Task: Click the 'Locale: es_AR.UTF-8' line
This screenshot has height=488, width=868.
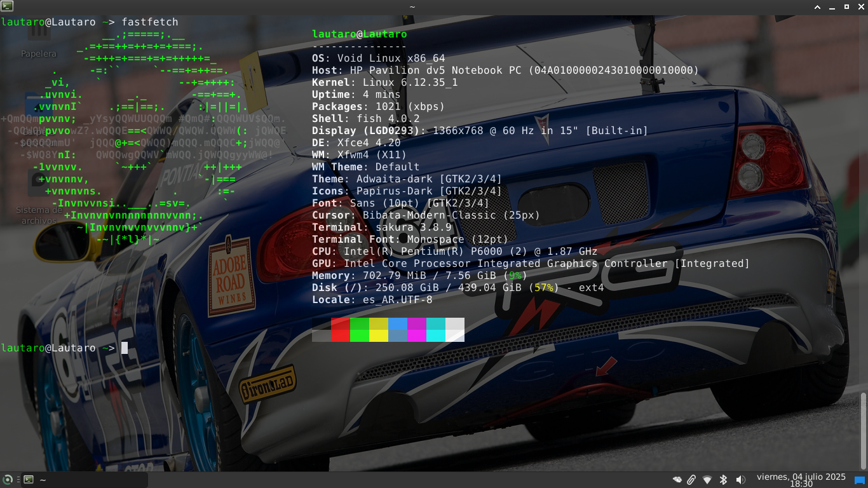Action: [x=372, y=299]
